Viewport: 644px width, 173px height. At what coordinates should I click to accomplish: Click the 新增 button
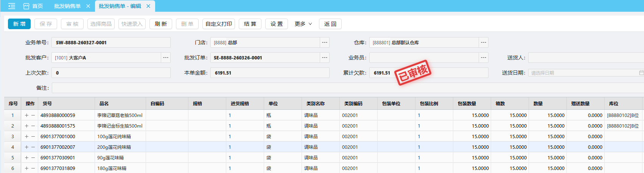(19, 24)
